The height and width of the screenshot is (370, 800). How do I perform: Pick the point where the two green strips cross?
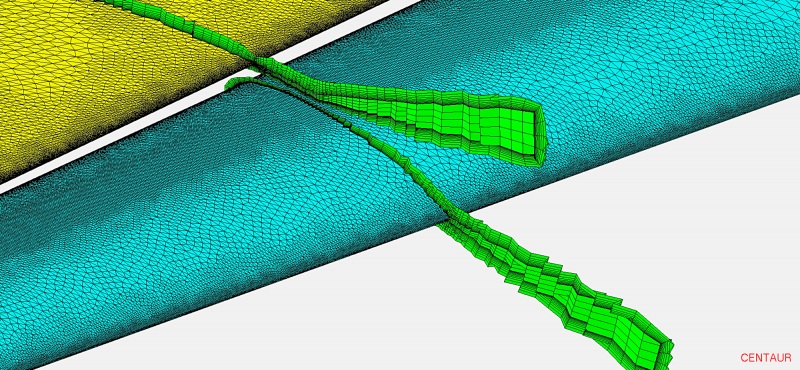point(260,70)
